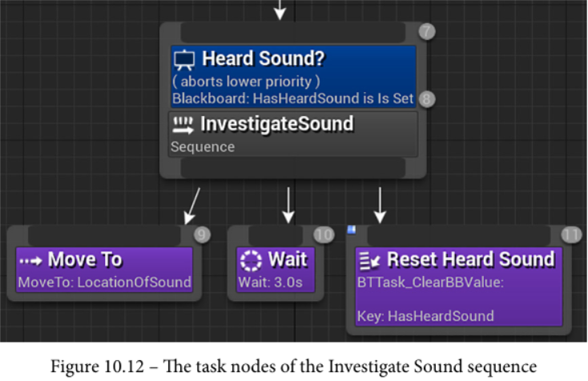Viewport: 588px width, 381px height.
Task: Click execution index badge 10
Action: [x=324, y=235]
